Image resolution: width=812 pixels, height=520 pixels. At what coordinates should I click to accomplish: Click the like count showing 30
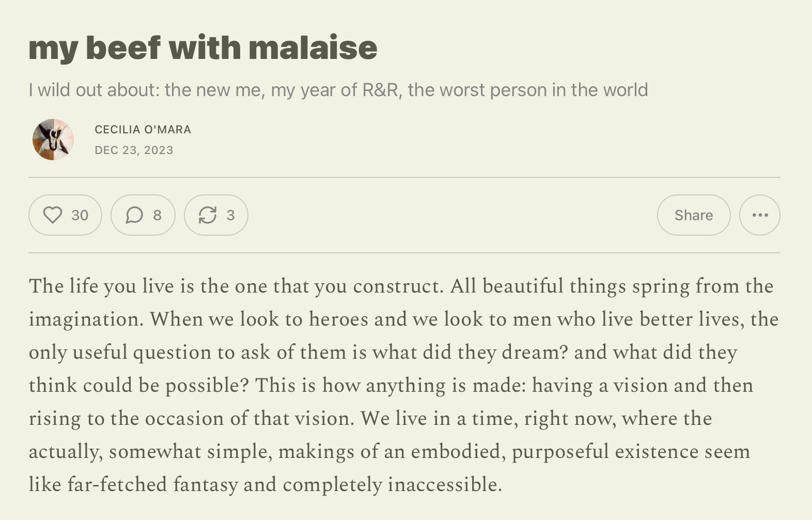tap(80, 215)
